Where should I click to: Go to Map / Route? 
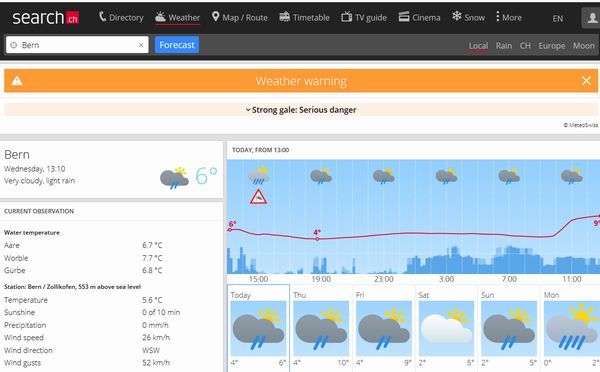tap(240, 17)
